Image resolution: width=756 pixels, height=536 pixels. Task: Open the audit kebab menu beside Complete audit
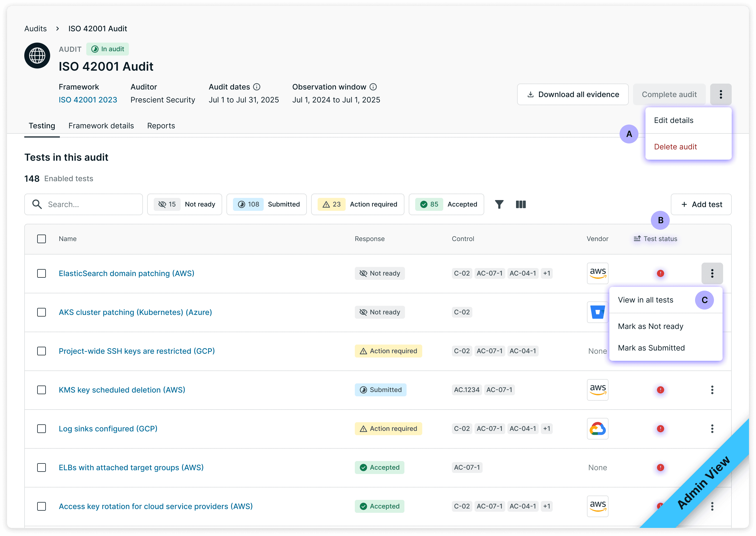[721, 94]
